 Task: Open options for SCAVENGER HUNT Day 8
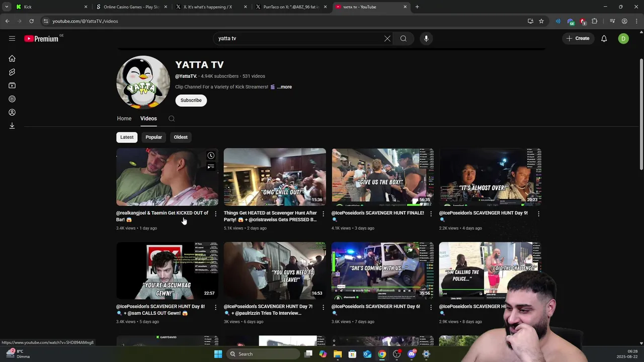[x=216, y=307]
